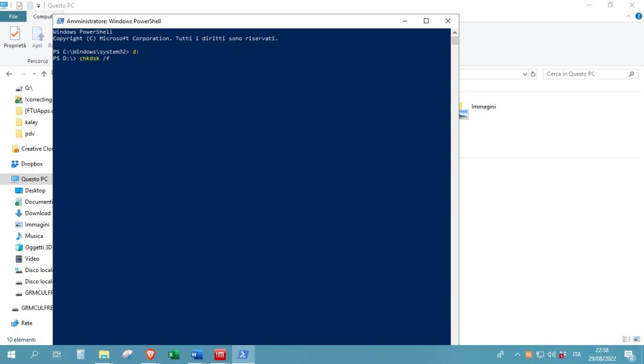Viewport: 644px width, 364px height.
Task: Show hidden system tray icons
Action: coord(518,355)
